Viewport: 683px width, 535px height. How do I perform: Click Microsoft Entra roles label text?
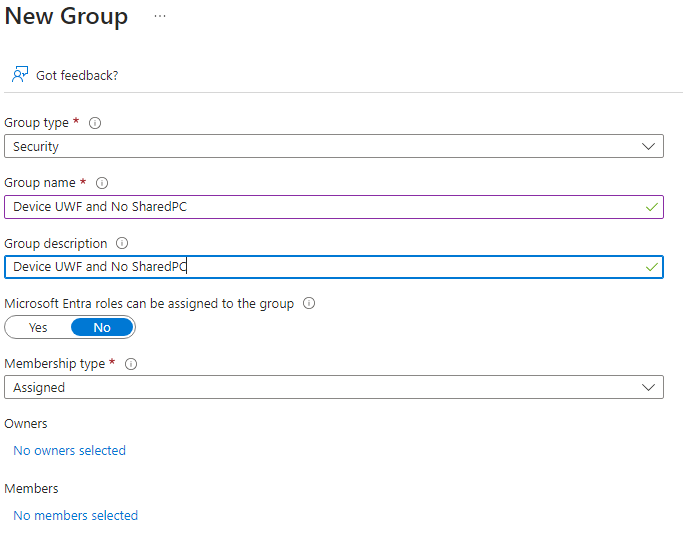click(149, 304)
